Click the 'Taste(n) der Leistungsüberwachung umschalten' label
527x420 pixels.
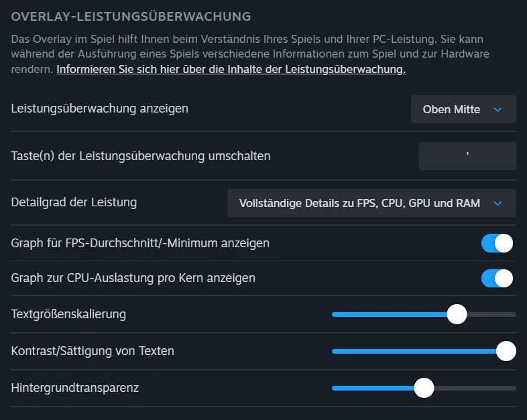141,156
